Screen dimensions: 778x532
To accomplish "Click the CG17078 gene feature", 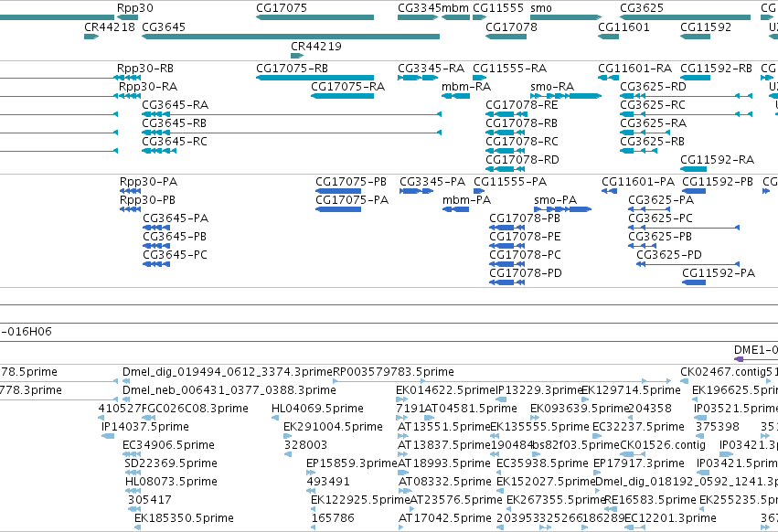I will click(x=506, y=37).
